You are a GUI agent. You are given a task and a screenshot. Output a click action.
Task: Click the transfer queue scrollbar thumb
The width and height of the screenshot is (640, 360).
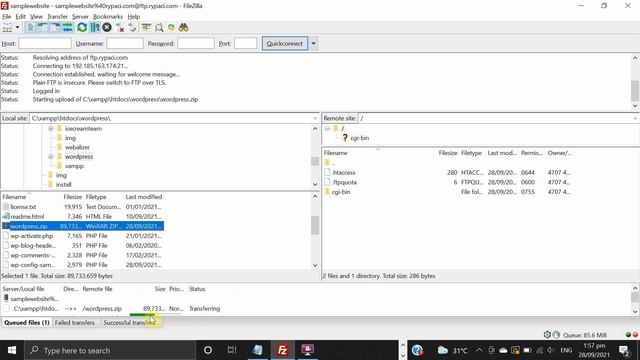point(635,298)
